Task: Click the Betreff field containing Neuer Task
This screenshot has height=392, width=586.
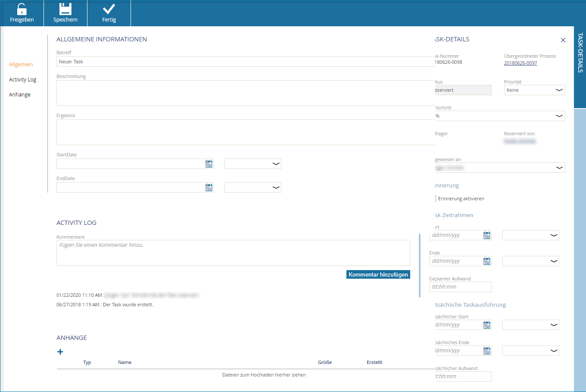Action: [246, 62]
